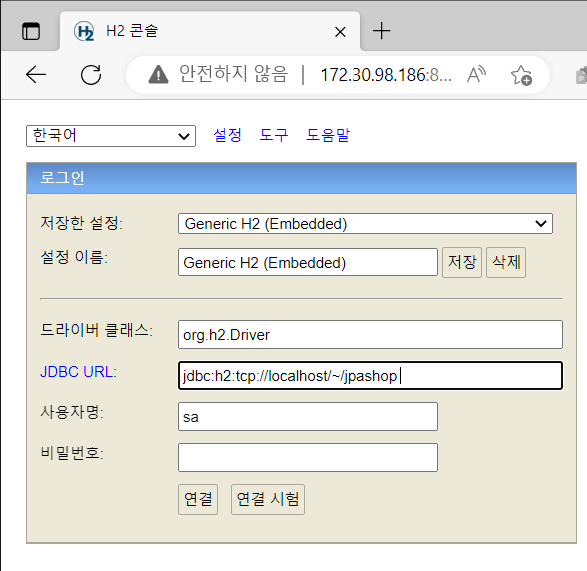Screen dimensions: 587x571
Task: Go back to the previous page
Action: coord(36,75)
